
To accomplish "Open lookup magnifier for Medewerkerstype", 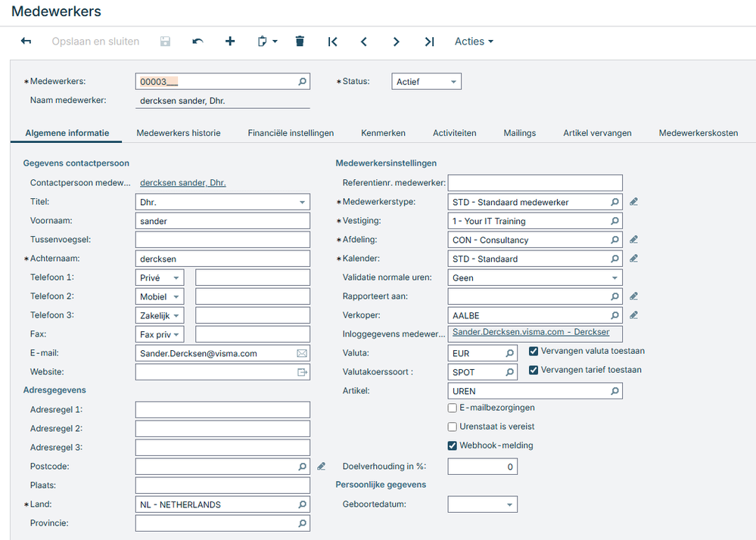I will (614, 202).
